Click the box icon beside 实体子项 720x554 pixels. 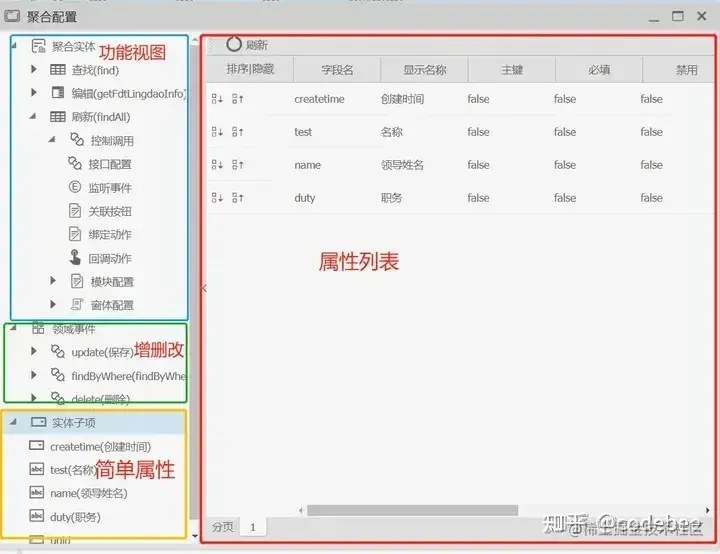(39, 422)
